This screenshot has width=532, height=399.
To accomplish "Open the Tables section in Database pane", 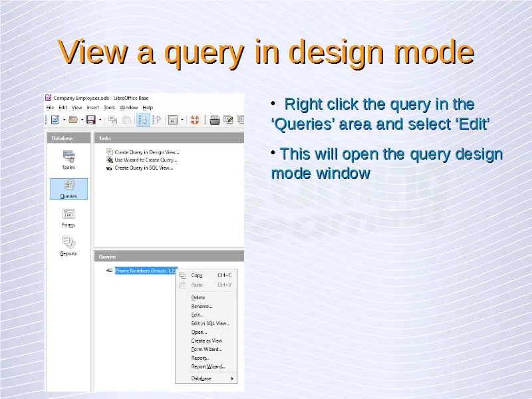I will point(68,158).
